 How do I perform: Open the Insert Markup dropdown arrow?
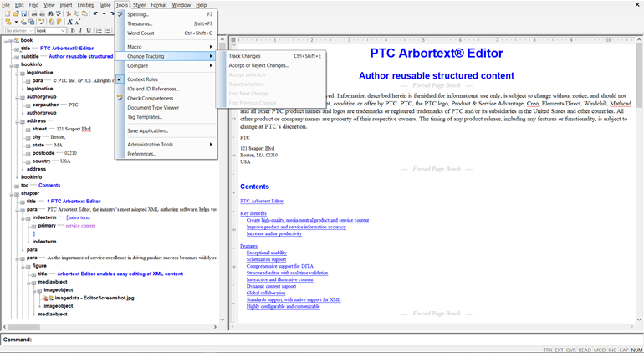[x=16, y=22]
